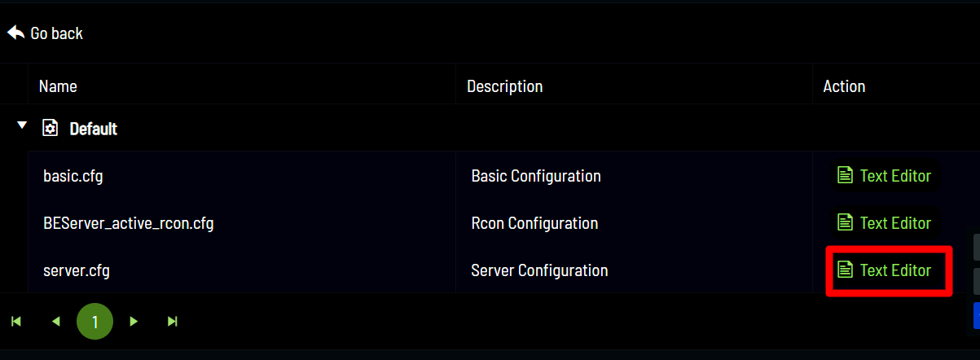Jump to the first page of results
Image resolution: width=980 pixels, height=360 pixels.
pyautogui.click(x=15, y=322)
